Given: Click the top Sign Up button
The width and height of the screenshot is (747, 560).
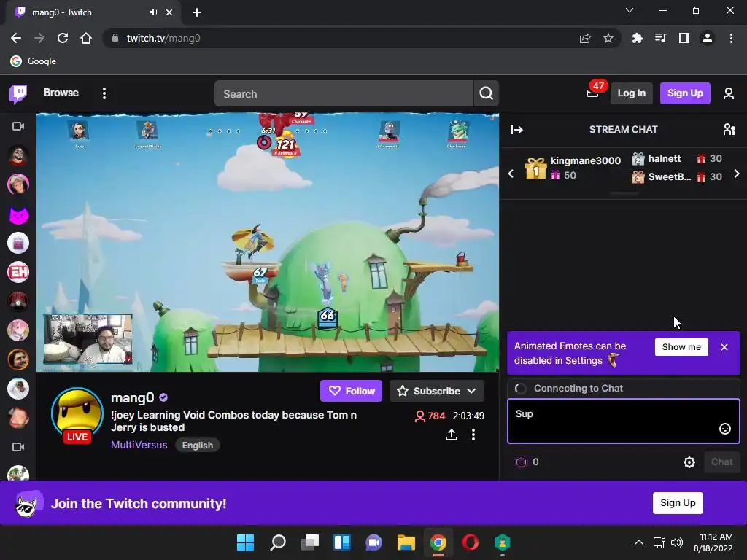Looking at the screenshot, I should [685, 93].
